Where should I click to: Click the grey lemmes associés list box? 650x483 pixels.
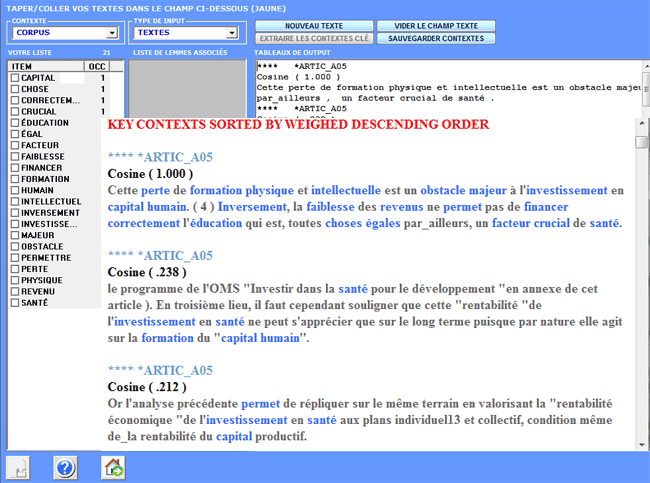click(x=187, y=89)
